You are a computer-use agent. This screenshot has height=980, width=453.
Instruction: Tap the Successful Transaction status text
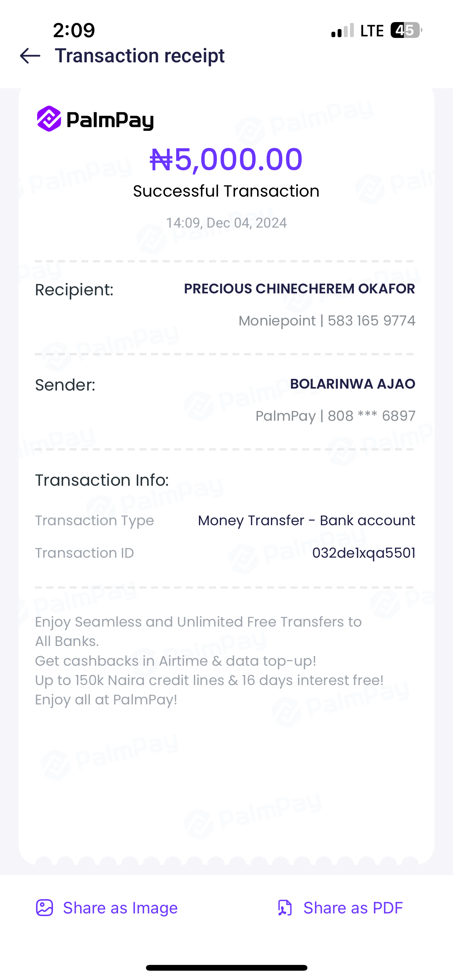226,191
